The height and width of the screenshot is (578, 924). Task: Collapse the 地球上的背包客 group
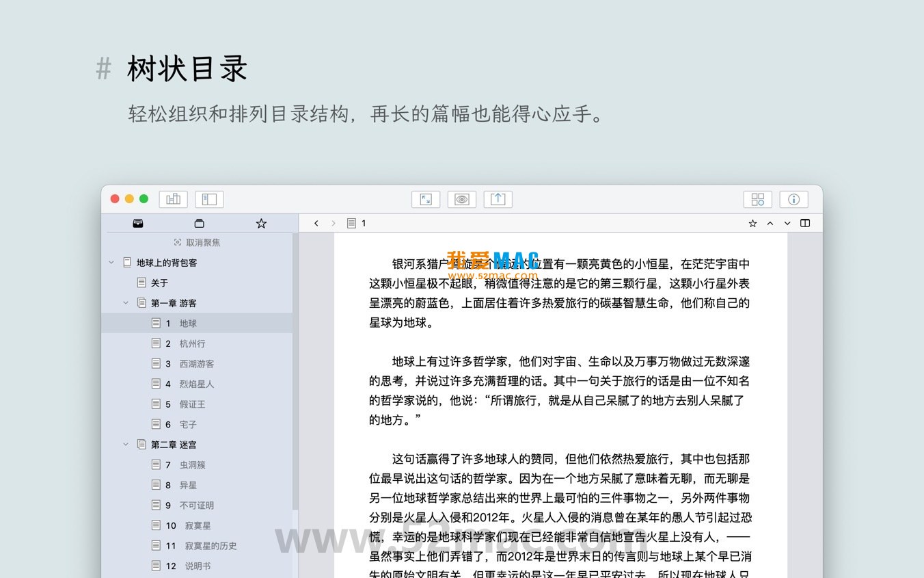point(111,262)
